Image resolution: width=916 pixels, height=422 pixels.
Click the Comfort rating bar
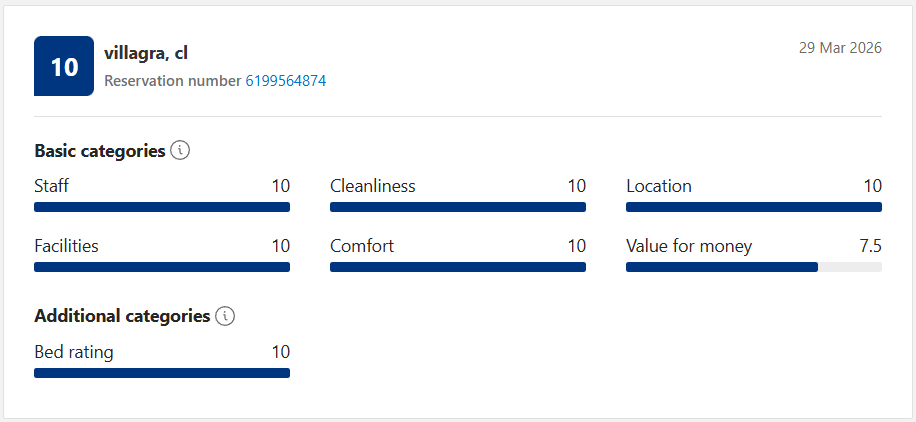tap(458, 267)
